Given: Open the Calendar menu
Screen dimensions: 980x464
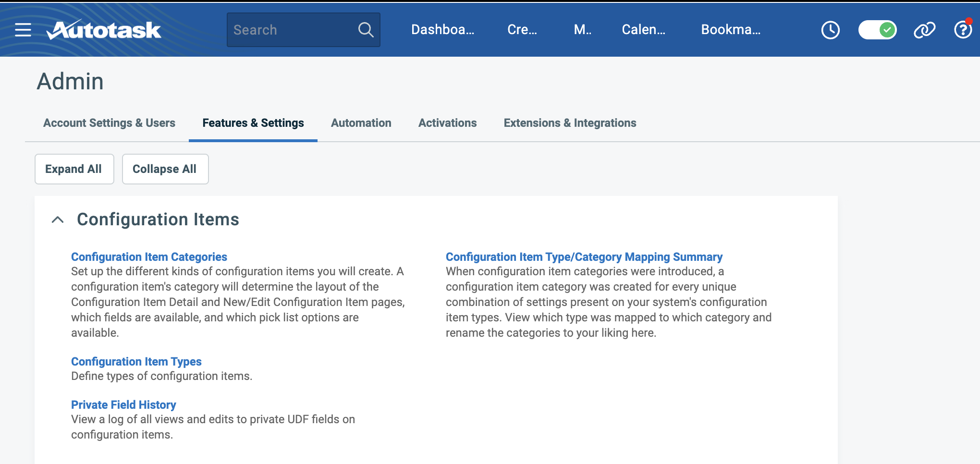Looking at the screenshot, I should coord(643,30).
